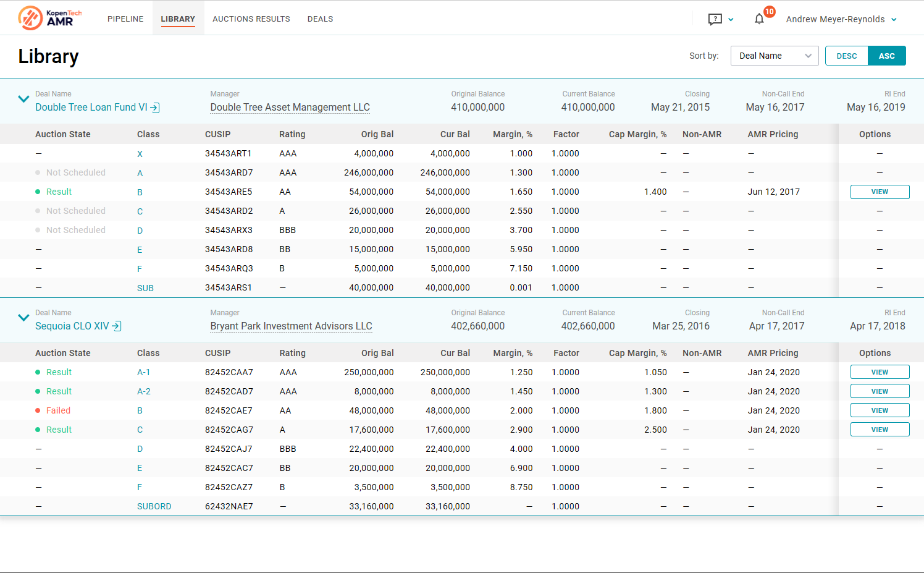This screenshot has height=573, width=924.
Task: Open the Sort by Deal Name dropdown
Action: pyautogui.click(x=775, y=56)
